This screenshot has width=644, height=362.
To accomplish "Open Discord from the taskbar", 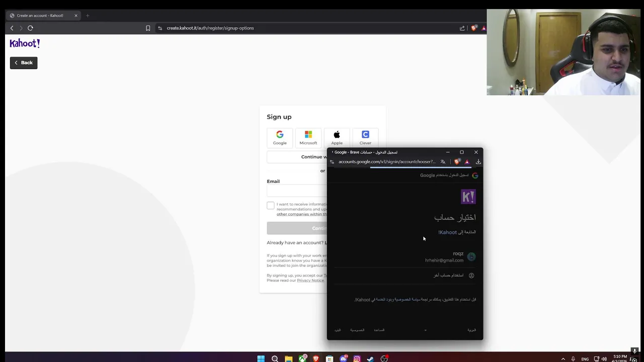I will pos(343,358).
